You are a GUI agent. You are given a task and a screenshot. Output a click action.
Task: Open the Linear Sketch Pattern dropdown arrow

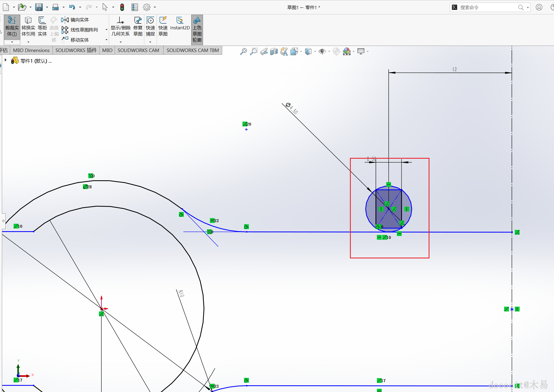pyautogui.click(x=106, y=30)
